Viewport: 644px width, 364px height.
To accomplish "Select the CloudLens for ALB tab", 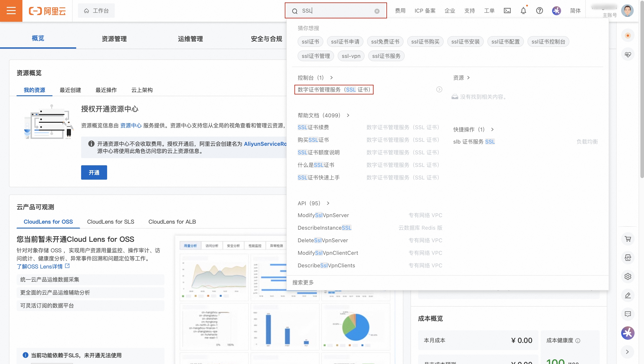I will 172,222.
